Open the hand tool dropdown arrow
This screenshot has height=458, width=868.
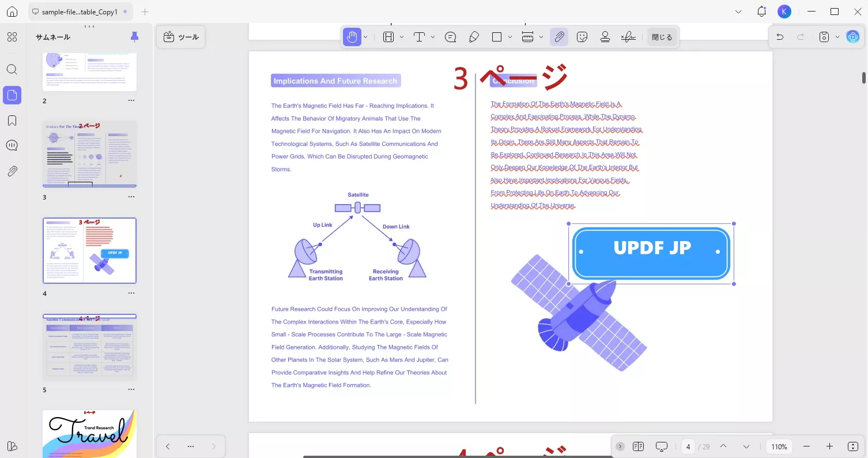365,37
